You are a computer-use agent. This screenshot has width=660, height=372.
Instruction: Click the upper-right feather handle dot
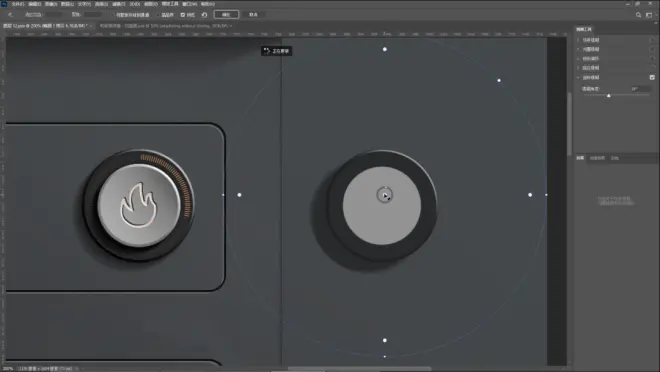click(499, 80)
